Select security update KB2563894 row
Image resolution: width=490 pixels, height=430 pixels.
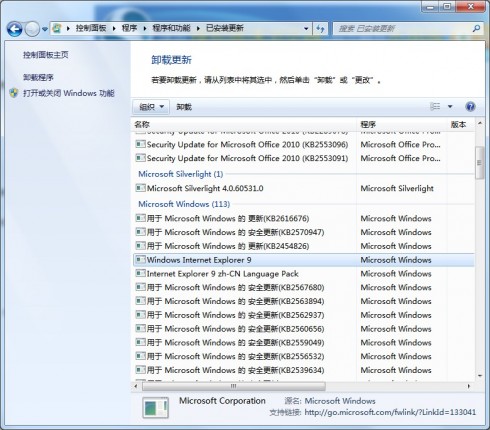point(303,301)
